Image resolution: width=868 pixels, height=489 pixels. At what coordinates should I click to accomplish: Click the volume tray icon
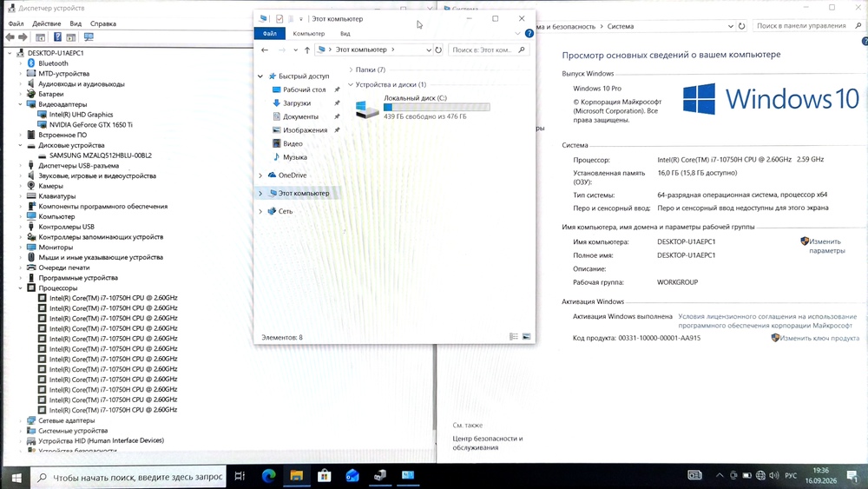774,476
